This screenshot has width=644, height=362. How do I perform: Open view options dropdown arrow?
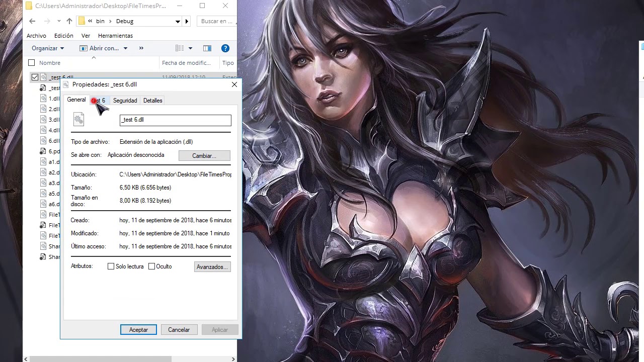[190, 48]
